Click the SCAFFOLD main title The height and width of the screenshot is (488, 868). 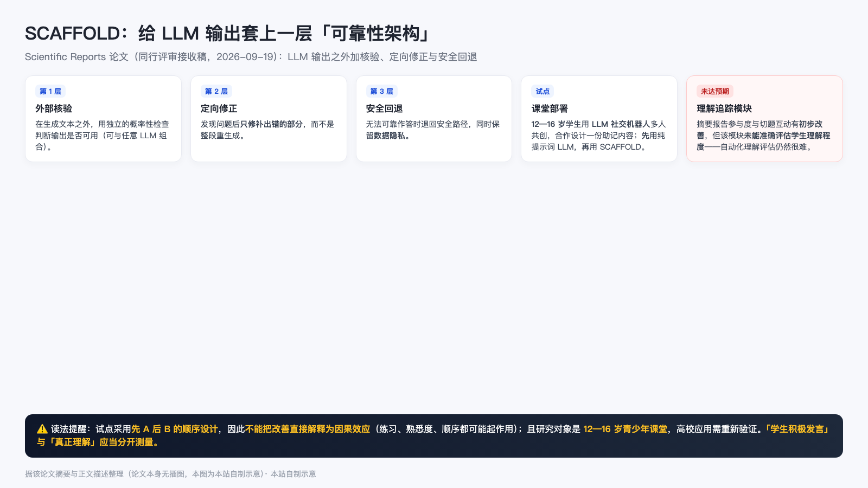pos(228,34)
